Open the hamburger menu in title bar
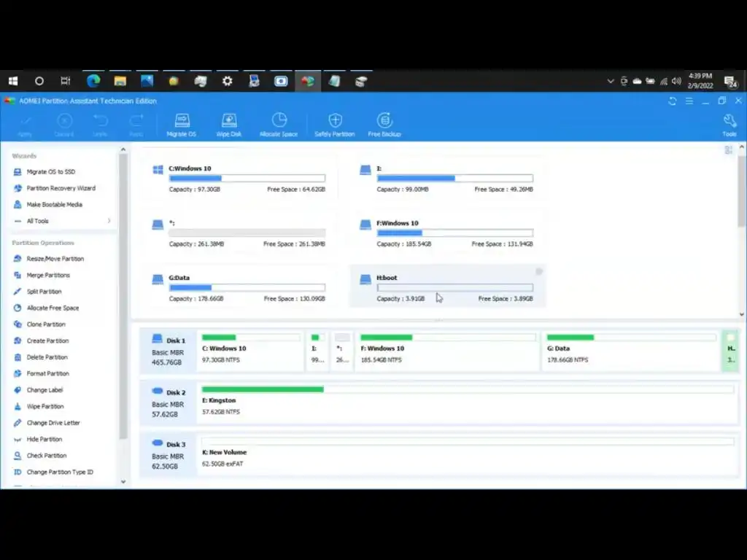The height and width of the screenshot is (560, 747). click(x=689, y=101)
